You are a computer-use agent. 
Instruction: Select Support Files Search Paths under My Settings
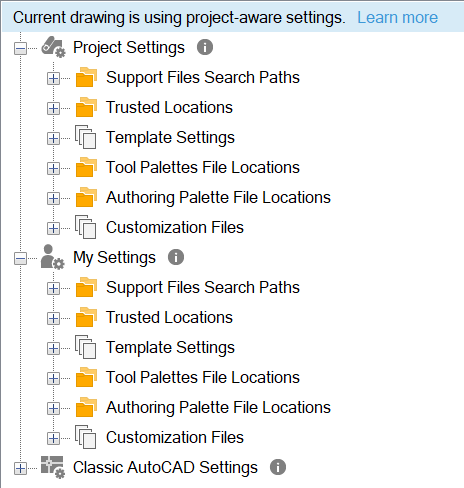pyautogui.click(x=203, y=287)
